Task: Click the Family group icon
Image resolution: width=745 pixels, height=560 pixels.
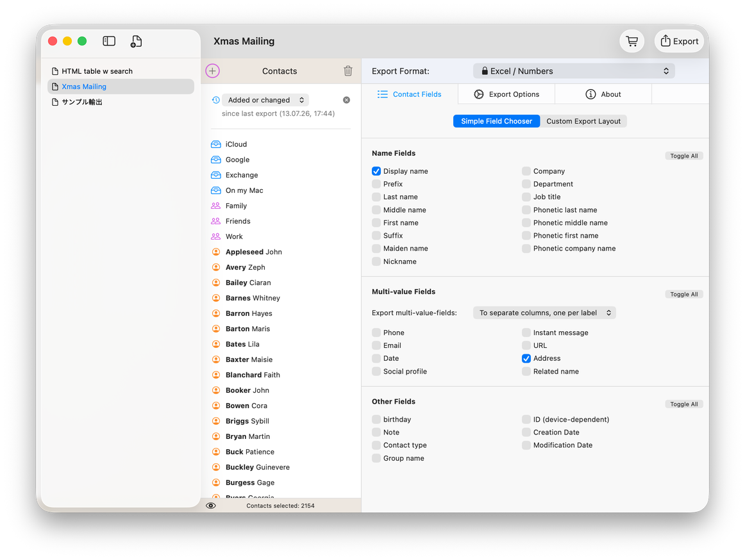Action: (215, 206)
